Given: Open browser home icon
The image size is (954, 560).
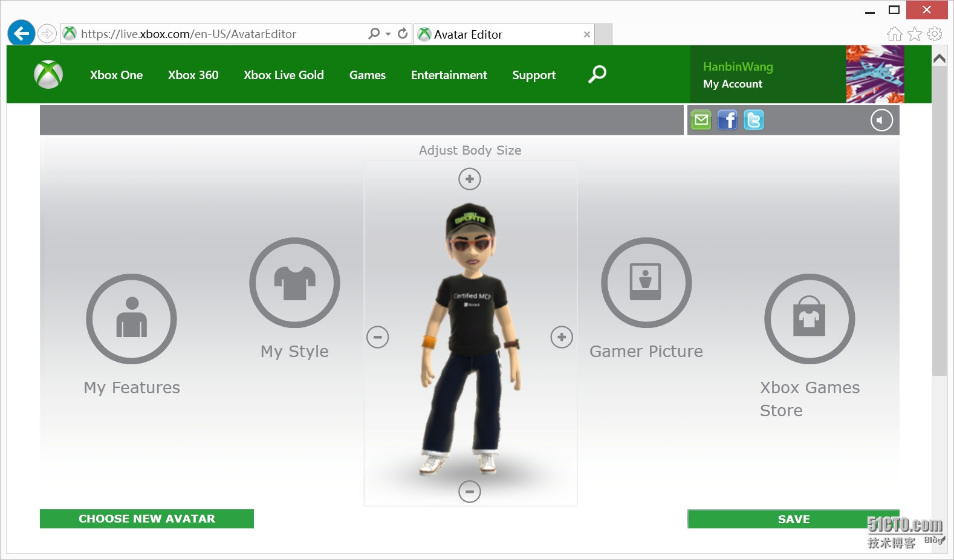Looking at the screenshot, I should point(895,34).
